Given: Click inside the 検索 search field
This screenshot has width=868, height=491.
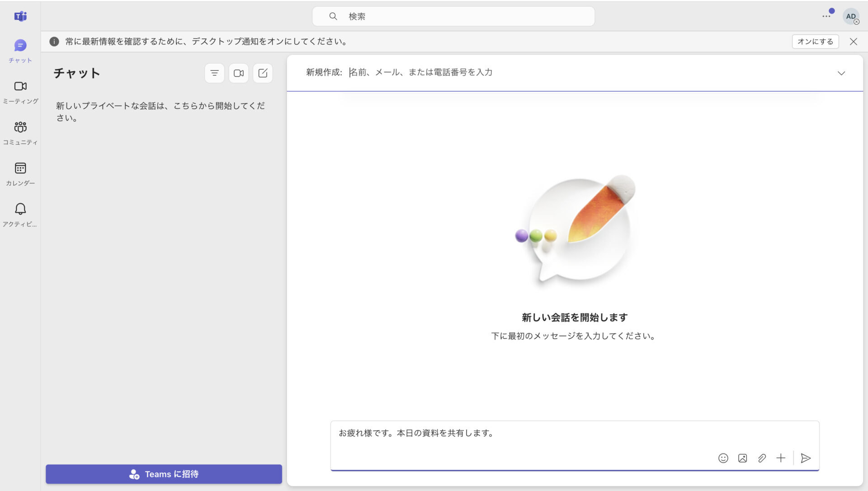Looking at the screenshot, I should pos(453,16).
